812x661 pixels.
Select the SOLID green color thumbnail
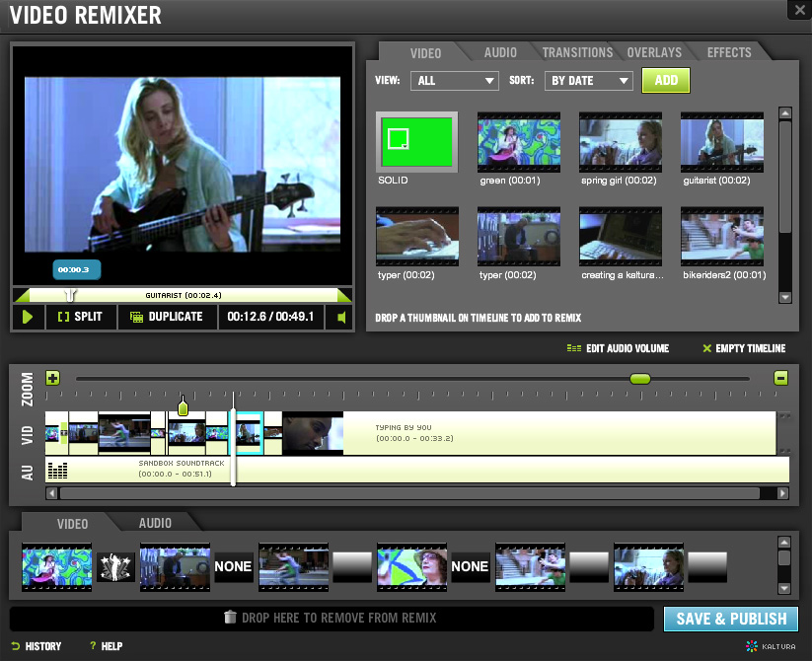coord(417,142)
